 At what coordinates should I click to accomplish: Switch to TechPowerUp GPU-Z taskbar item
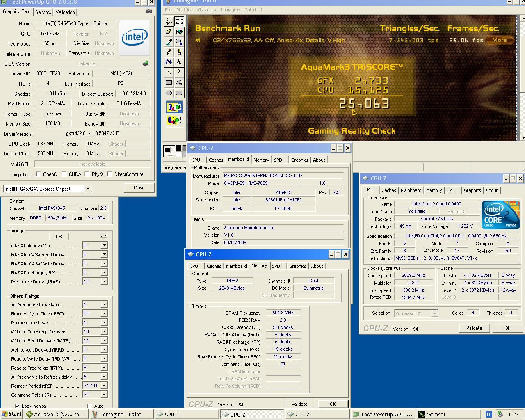coord(383,414)
